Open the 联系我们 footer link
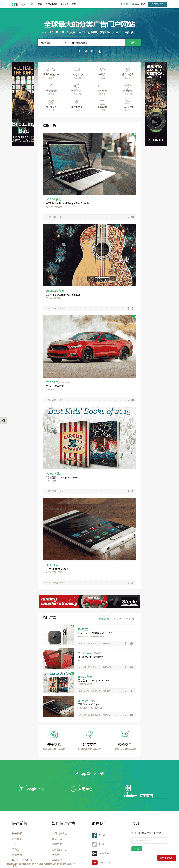 click(x=17, y=839)
